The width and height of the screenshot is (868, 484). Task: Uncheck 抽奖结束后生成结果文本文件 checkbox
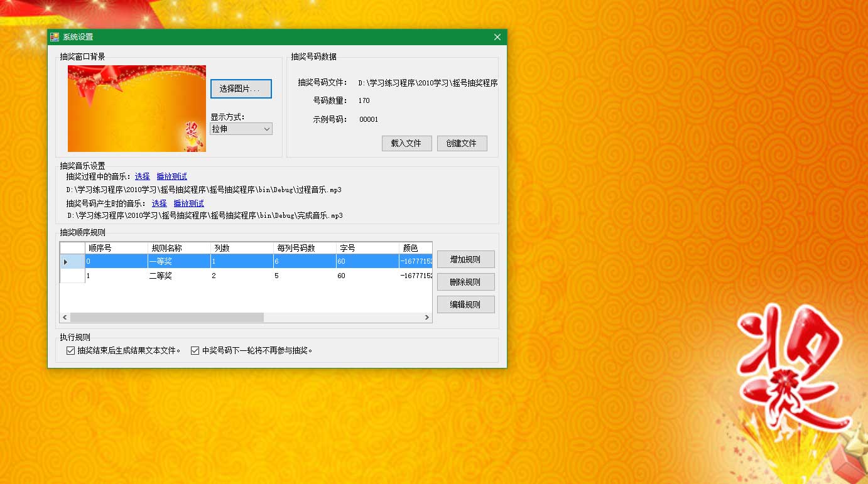coord(71,350)
